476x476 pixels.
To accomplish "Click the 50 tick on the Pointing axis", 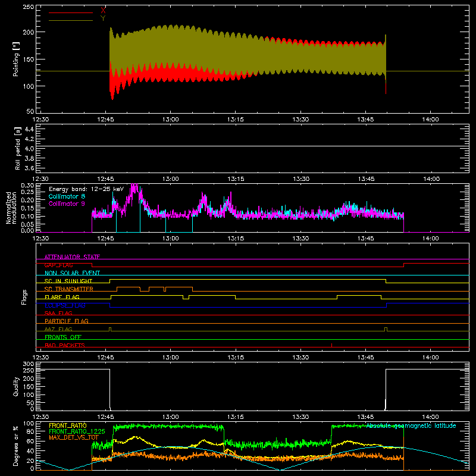I will pos(30,111).
